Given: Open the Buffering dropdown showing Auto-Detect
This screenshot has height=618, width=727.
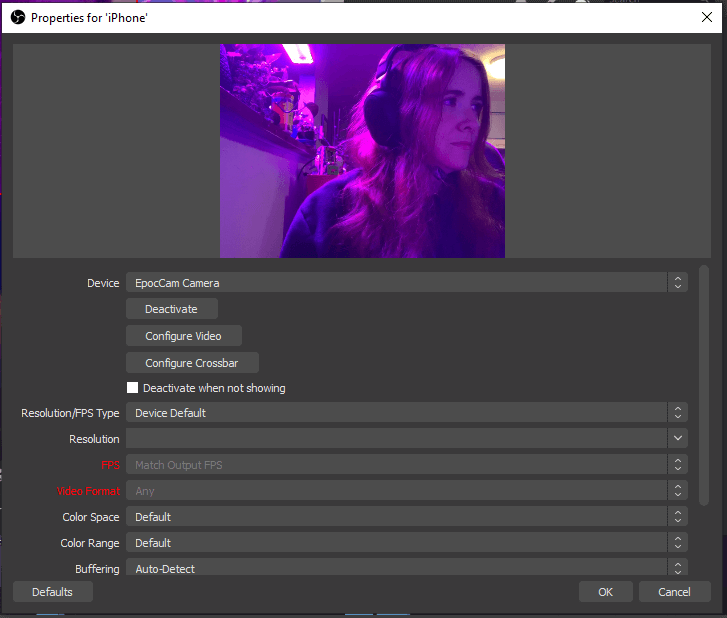Looking at the screenshot, I should pos(407,567).
